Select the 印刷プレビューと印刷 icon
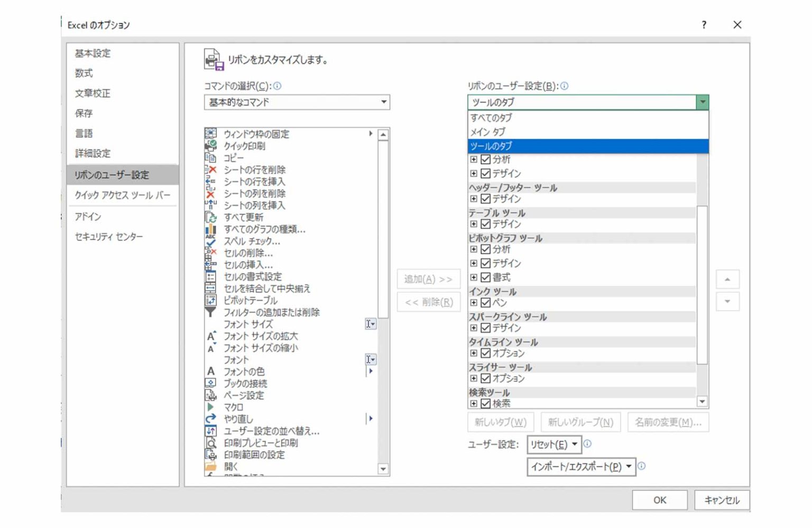 click(210, 443)
